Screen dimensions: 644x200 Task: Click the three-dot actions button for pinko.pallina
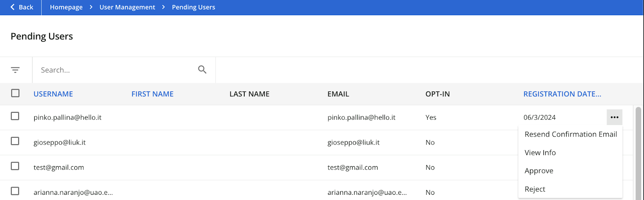coord(614,117)
